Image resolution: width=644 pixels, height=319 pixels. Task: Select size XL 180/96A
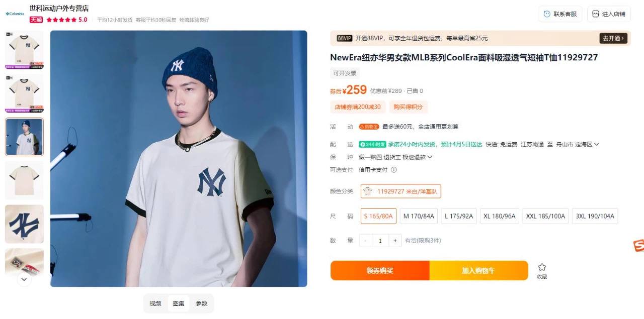point(499,216)
